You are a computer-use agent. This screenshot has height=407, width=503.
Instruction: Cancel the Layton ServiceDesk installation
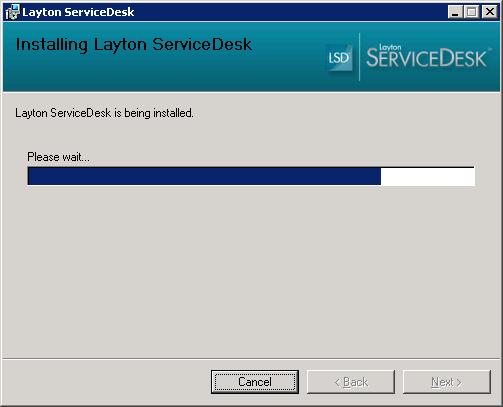255,382
